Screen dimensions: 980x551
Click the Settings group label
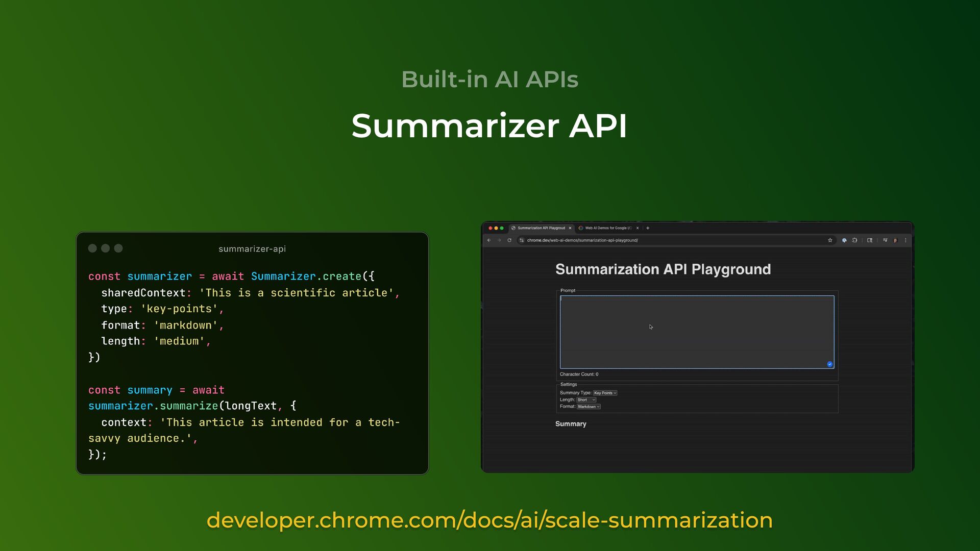click(x=569, y=384)
